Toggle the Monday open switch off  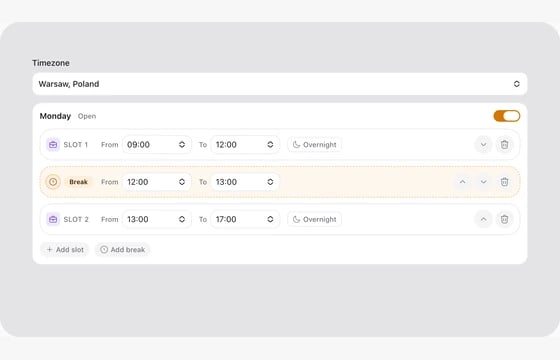tap(506, 116)
